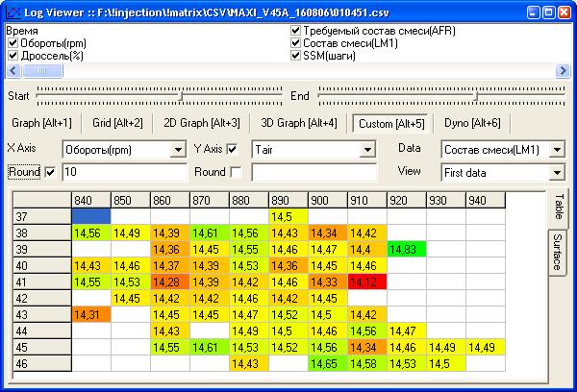
Task: Toggle the Y Axis checkbox
Action: (x=232, y=149)
